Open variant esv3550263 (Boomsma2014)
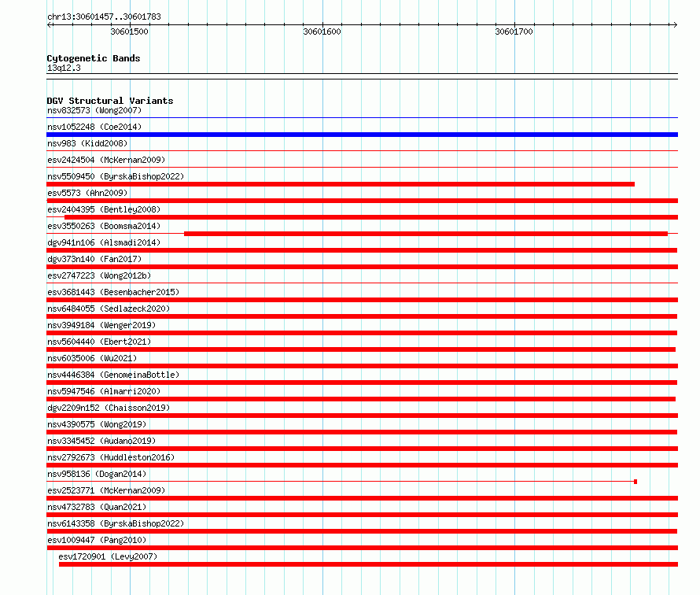700x595 pixels. (x=104, y=226)
